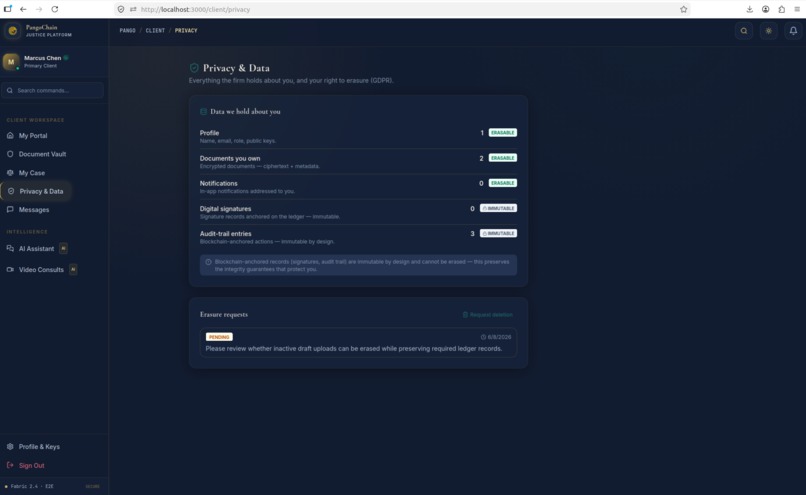
Task: Click the ERASABLE badge on Profile row
Action: [x=502, y=133]
